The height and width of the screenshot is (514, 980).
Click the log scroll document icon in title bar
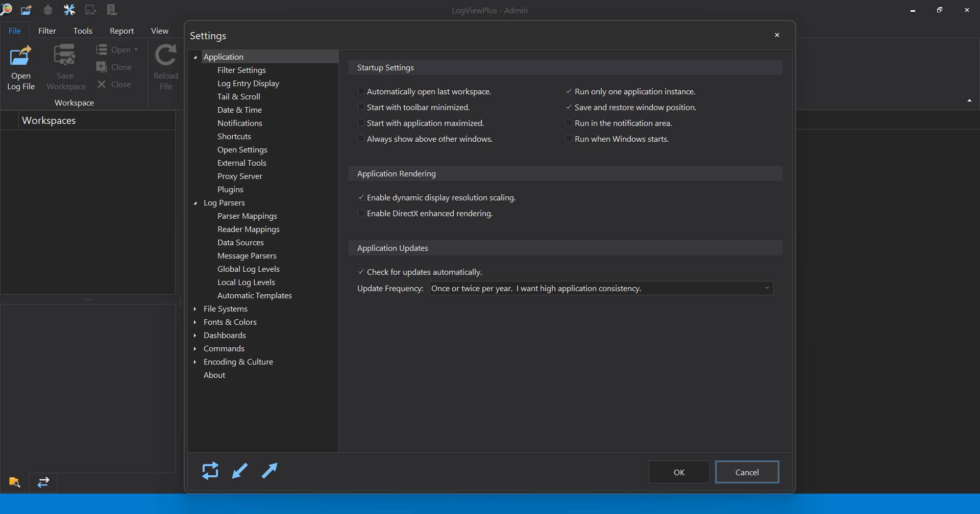click(x=112, y=10)
